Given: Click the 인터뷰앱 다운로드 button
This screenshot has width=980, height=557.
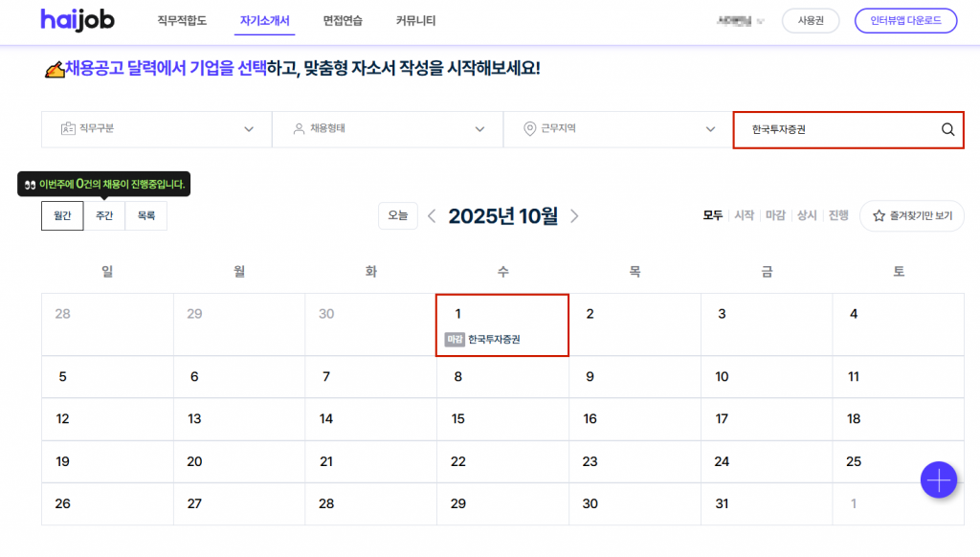Looking at the screenshot, I should [905, 20].
